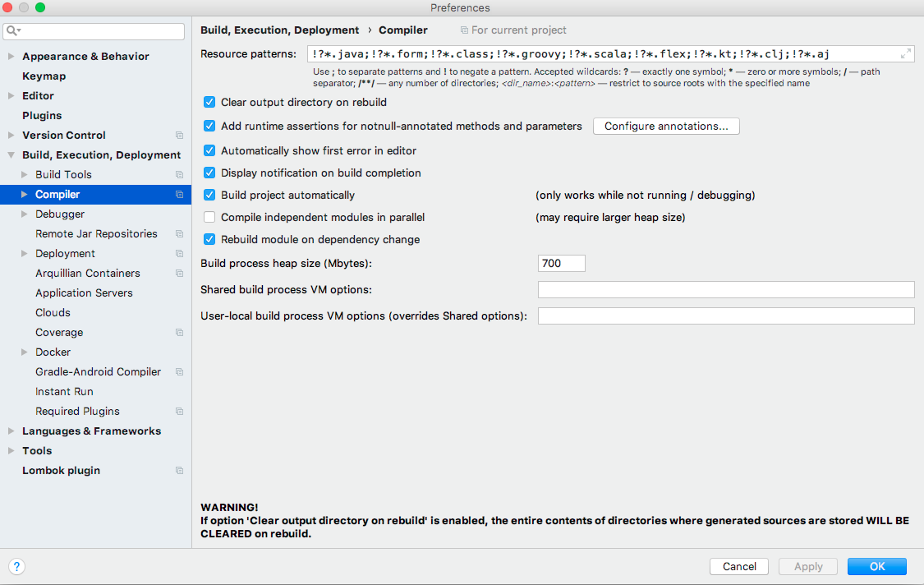
Task: Uncheck Clear output directory on rebuild
Action: 209,102
